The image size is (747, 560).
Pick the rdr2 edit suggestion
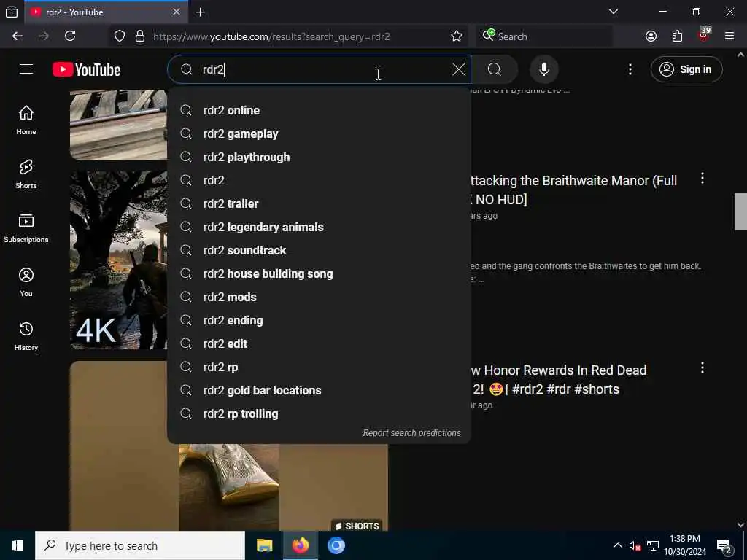pyautogui.click(x=320, y=344)
